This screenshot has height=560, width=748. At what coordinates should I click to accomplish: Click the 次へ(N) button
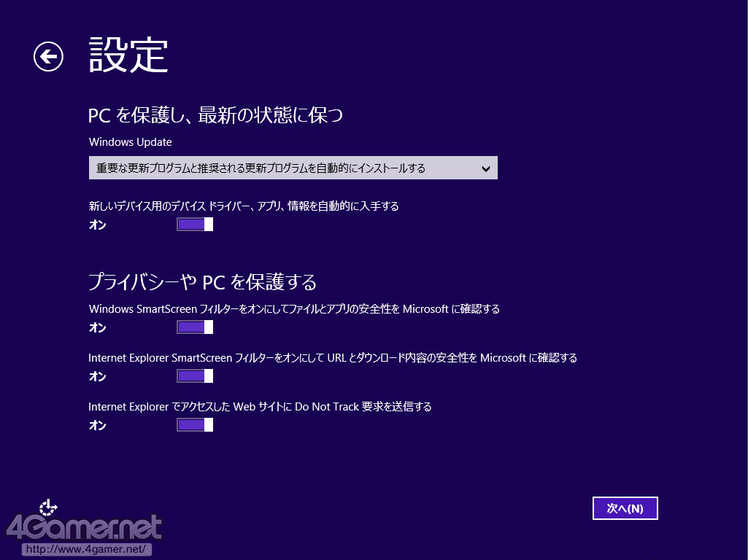(625, 508)
